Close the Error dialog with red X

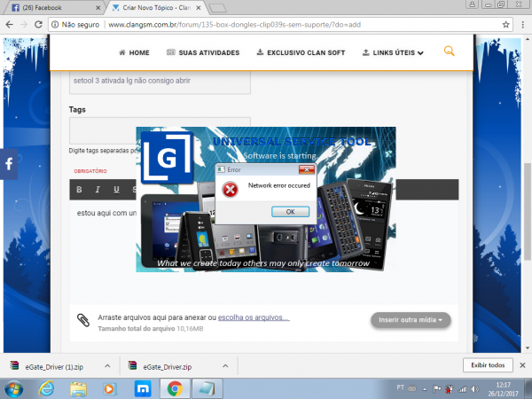(307, 169)
